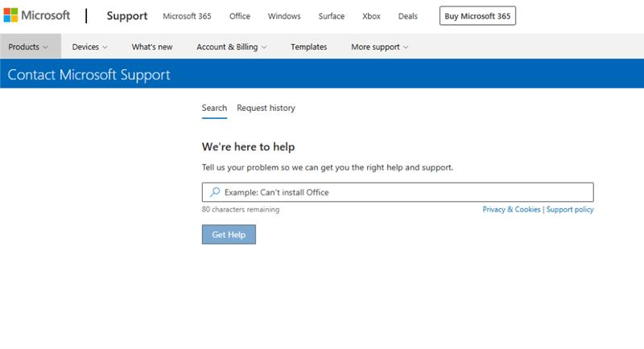Go to Office in top navigation
This screenshot has height=349, width=644.
(239, 16)
